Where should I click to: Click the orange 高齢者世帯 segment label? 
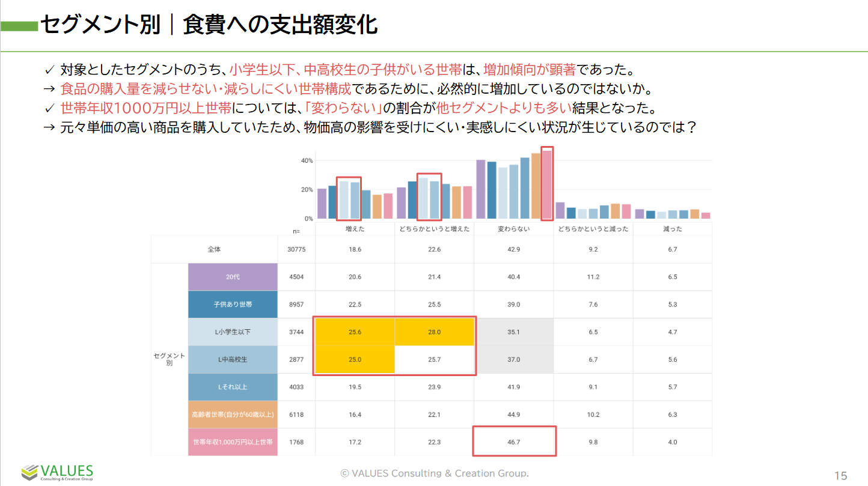pyautogui.click(x=233, y=415)
